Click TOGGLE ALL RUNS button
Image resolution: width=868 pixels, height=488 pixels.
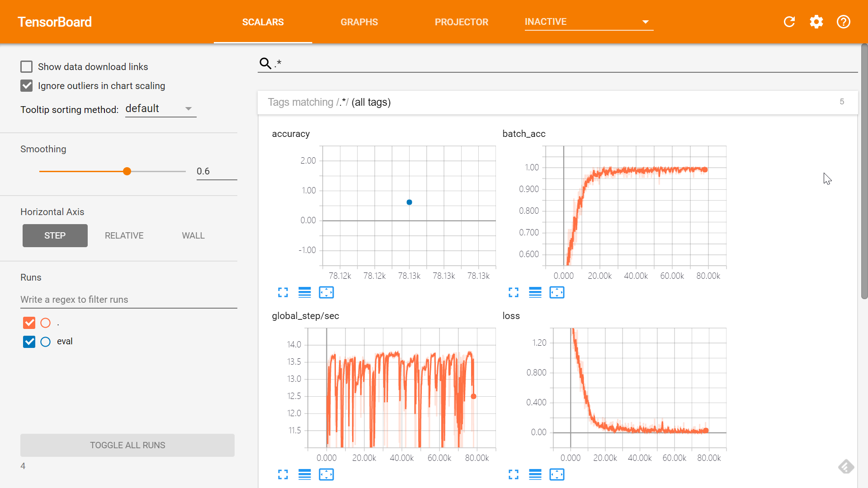point(127,445)
